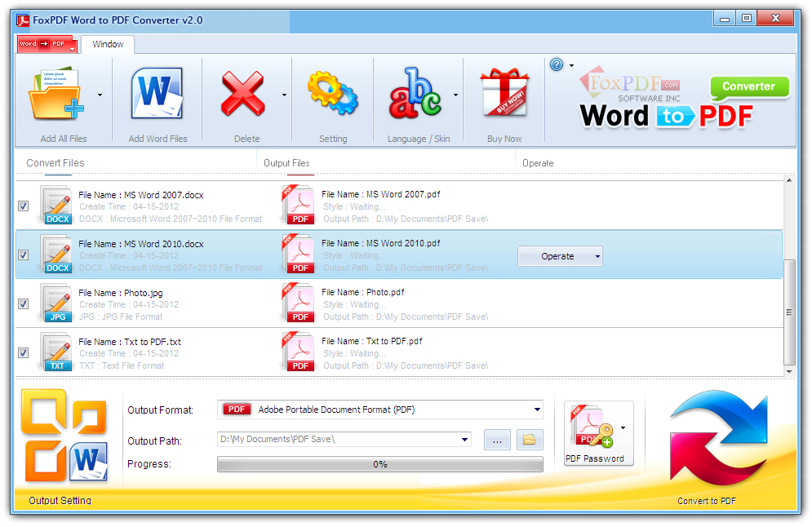Open the Word to PDF application menu tab
The width and height of the screenshot is (812, 527).
click(46, 44)
